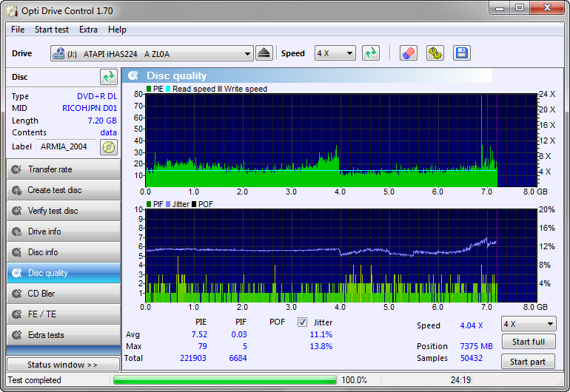570x392 pixels.
Task: Click the Samples value 50432
Action: [472, 358]
